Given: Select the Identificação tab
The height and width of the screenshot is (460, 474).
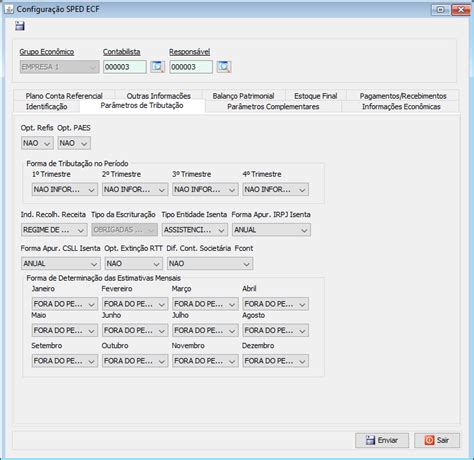Looking at the screenshot, I should click(x=47, y=107).
